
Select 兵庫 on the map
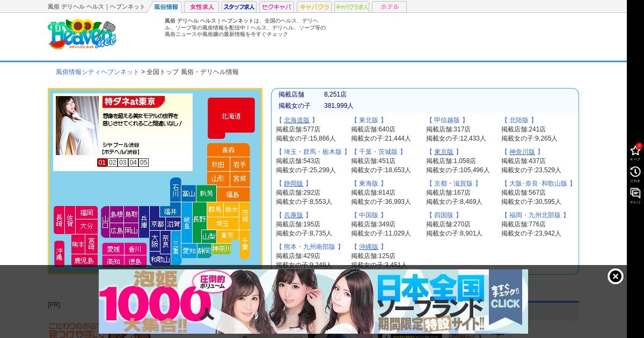(144, 222)
